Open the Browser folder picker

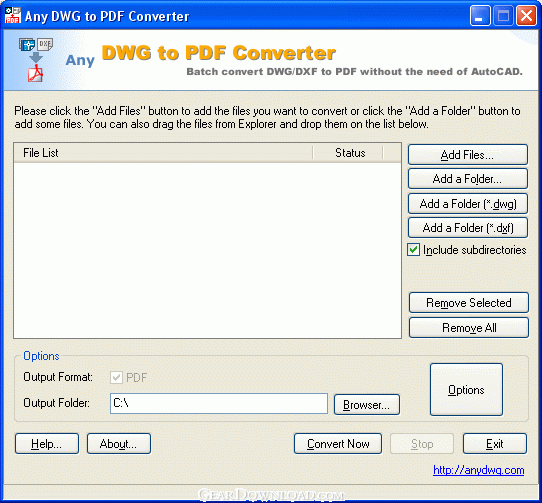coord(367,404)
